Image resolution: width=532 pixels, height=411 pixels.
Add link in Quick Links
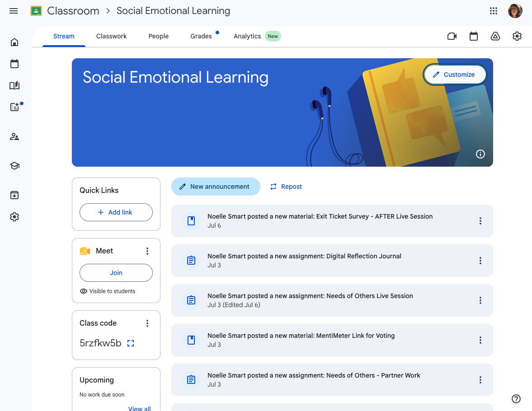(x=116, y=212)
